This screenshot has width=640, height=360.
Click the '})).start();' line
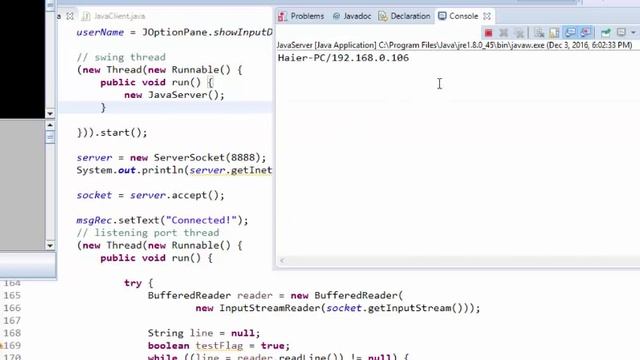(112, 133)
